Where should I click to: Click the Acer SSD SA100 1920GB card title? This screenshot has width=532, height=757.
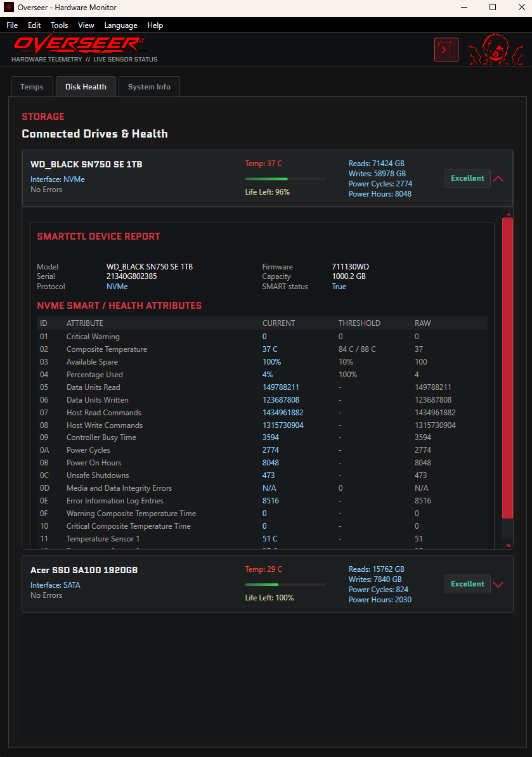[x=84, y=570]
